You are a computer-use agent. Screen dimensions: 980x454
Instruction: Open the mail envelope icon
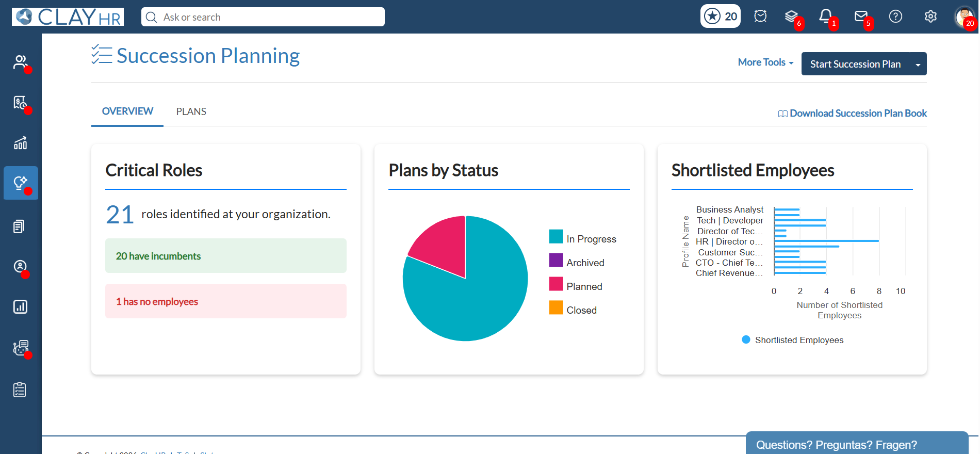[x=861, y=17]
